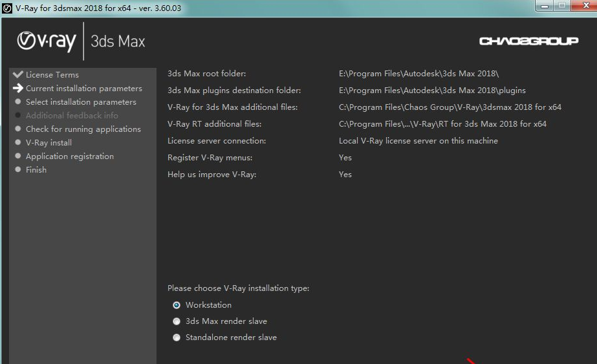This screenshot has width=597, height=364.
Task: Jump to the Finish step
Action: (x=36, y=170)
